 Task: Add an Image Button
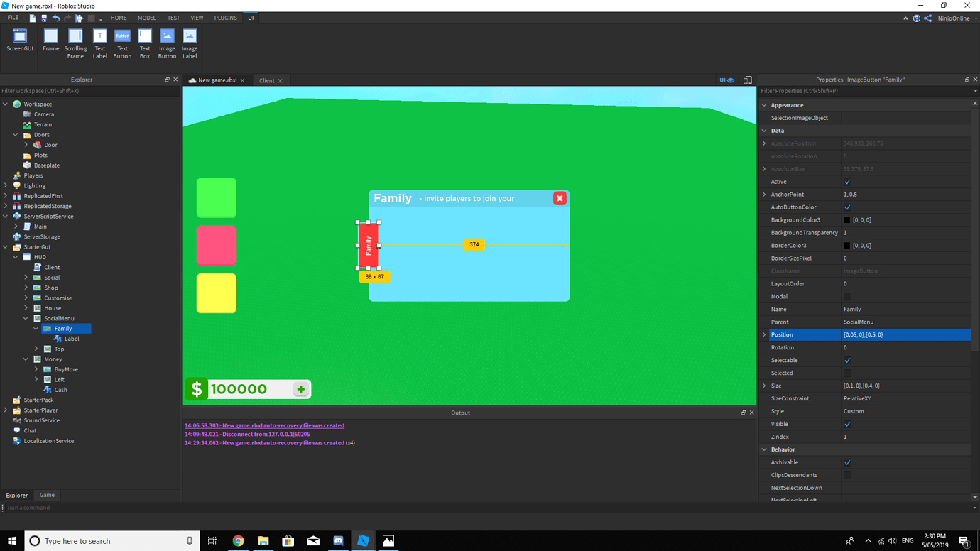click(167, 39)
